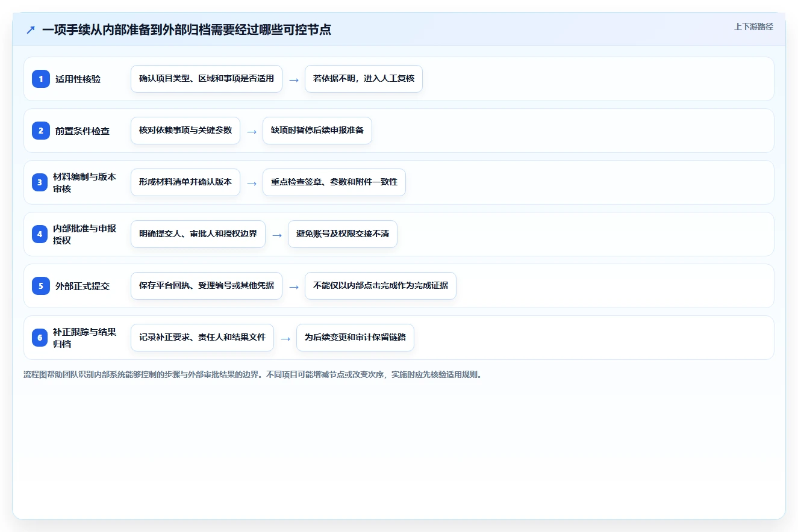Click the '上下游路径' label in the header
This screenshot has width=798, height=532.
coord(753,26)
